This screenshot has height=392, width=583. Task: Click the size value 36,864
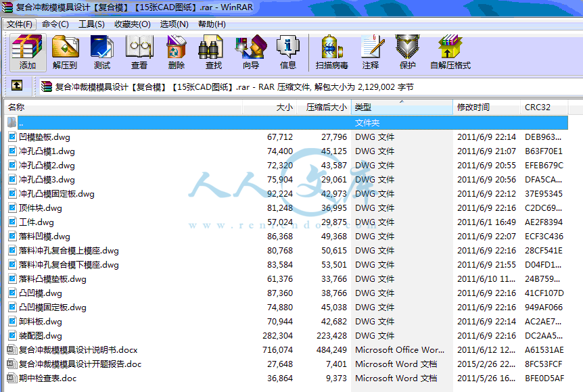(280, 378)
